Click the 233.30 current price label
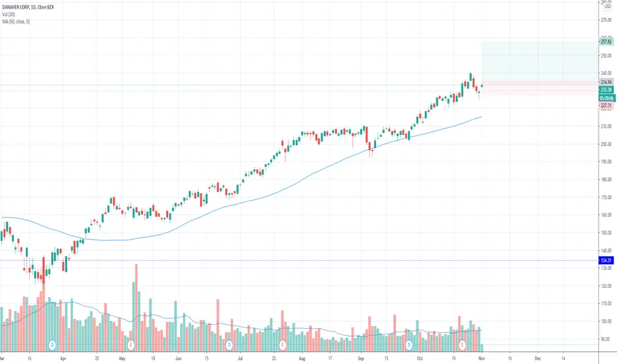Image resolution: width=617 pixels, height=364 pixels. (x=606, y=90)
